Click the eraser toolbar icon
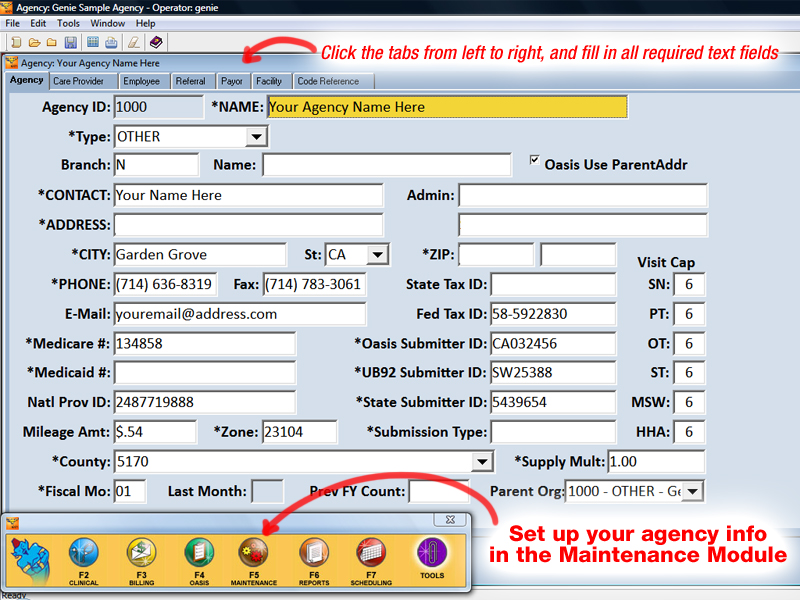 tap(134, 42)
